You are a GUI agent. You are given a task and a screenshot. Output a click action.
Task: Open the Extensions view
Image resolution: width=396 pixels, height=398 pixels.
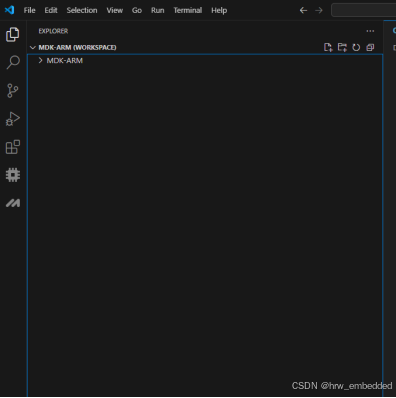click(x=13, y=147)
